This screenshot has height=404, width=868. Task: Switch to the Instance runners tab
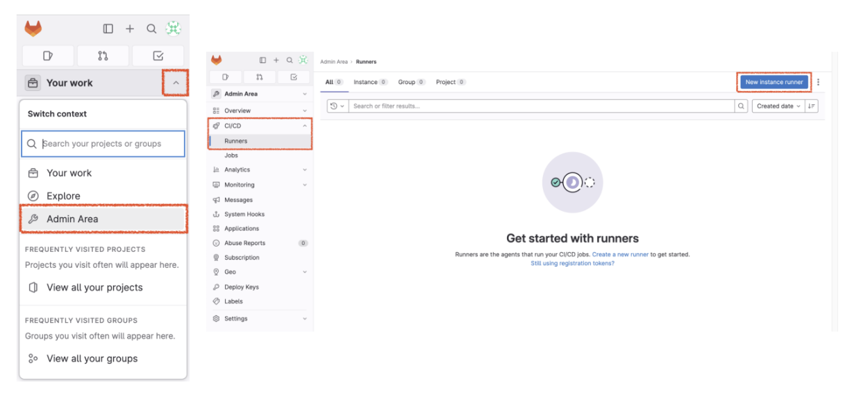371,82
